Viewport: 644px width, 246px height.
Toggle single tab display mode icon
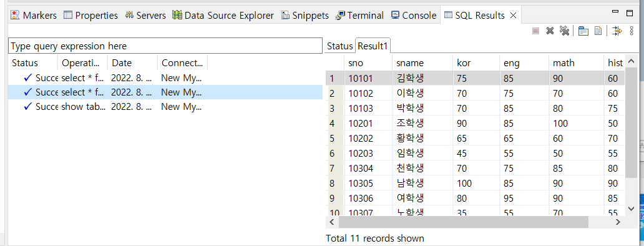[583, 31]
